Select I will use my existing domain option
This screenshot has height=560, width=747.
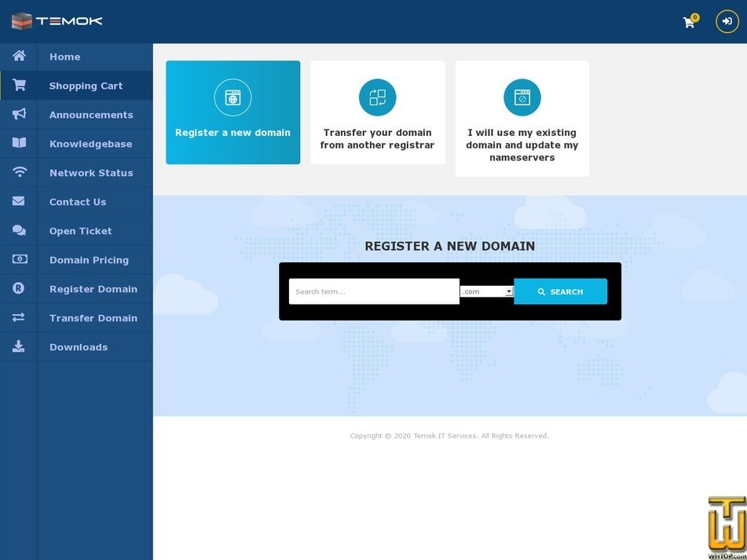point(522,118)
